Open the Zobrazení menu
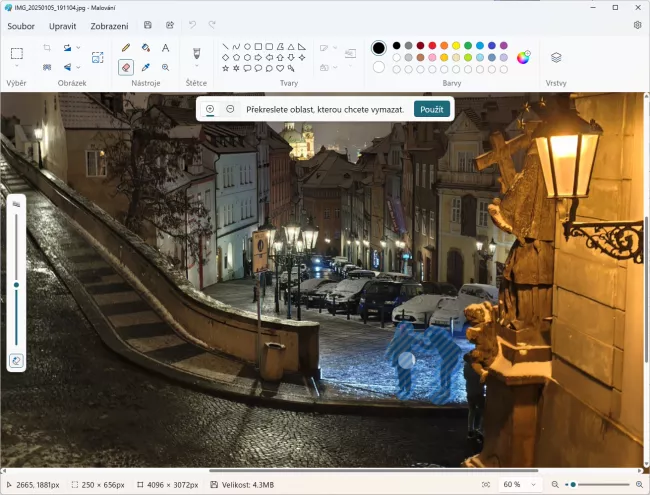This screenshot has width=650, height=495. 109,25
